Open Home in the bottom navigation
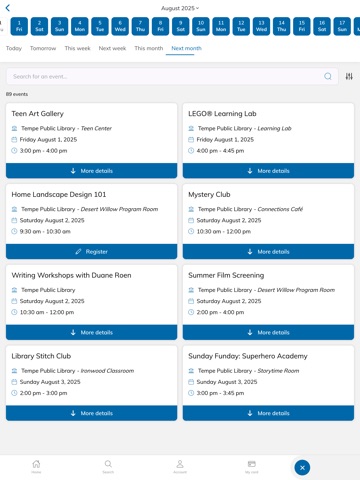The image size is (360, 480). pos(36,467)
